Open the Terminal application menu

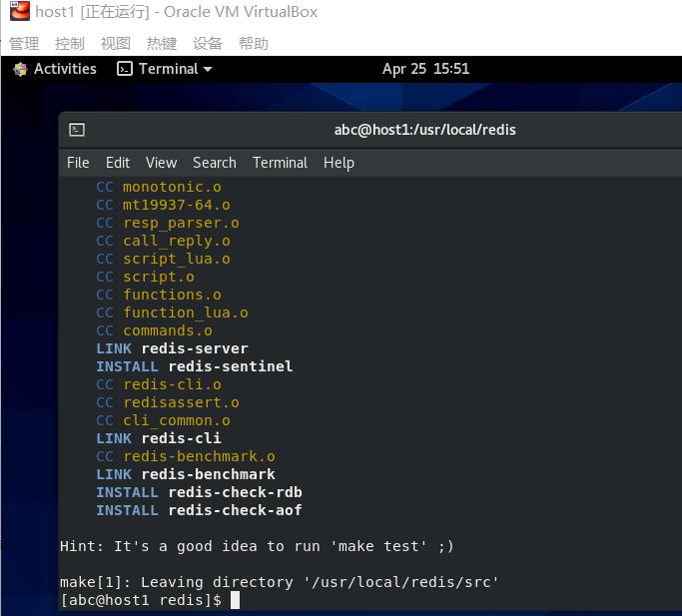(x=165, y=69)
